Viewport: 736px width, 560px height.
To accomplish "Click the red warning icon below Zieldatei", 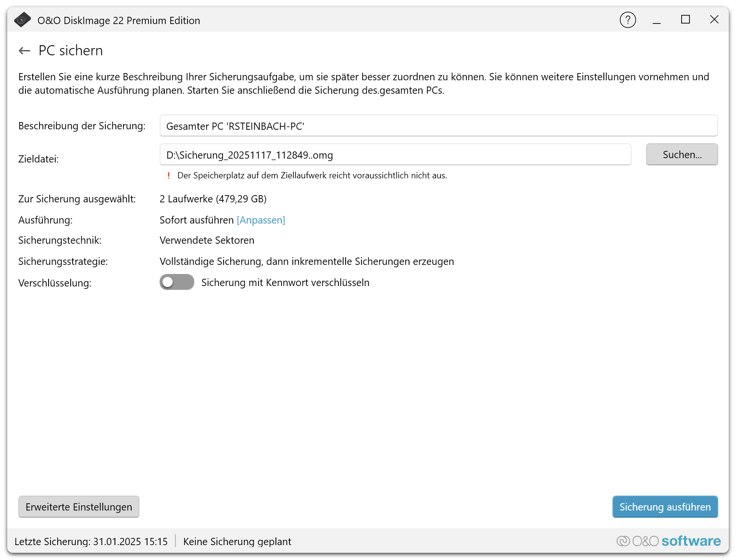I will point(169,175).
